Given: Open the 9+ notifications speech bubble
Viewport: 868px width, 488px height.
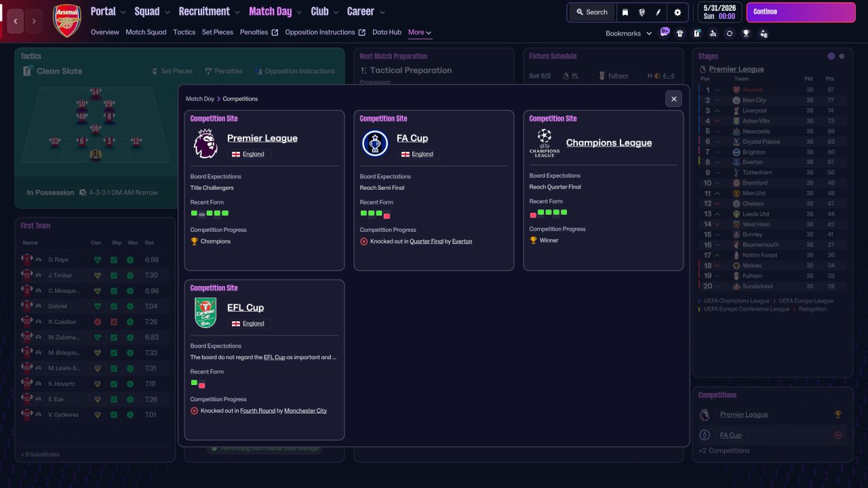Looking at the screenshot, I should (x=665, y=32).
